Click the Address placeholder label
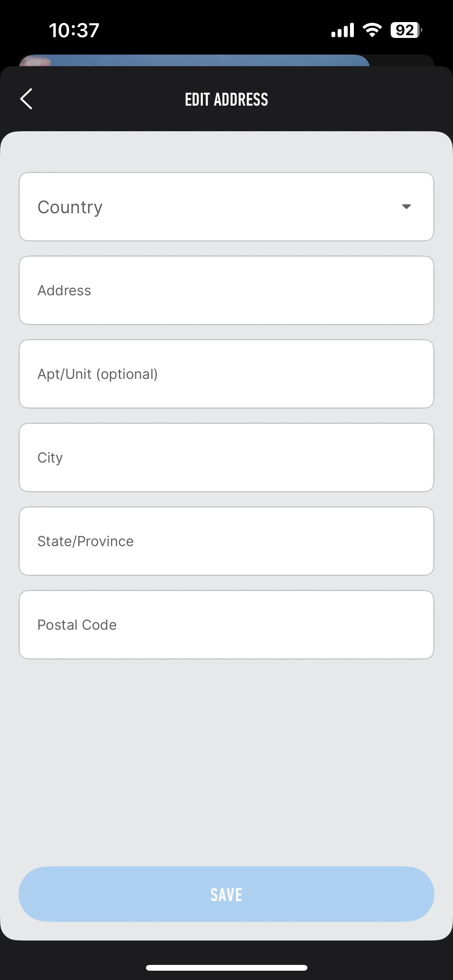This screenshot has width=453, height=980. tap(64, 290)
